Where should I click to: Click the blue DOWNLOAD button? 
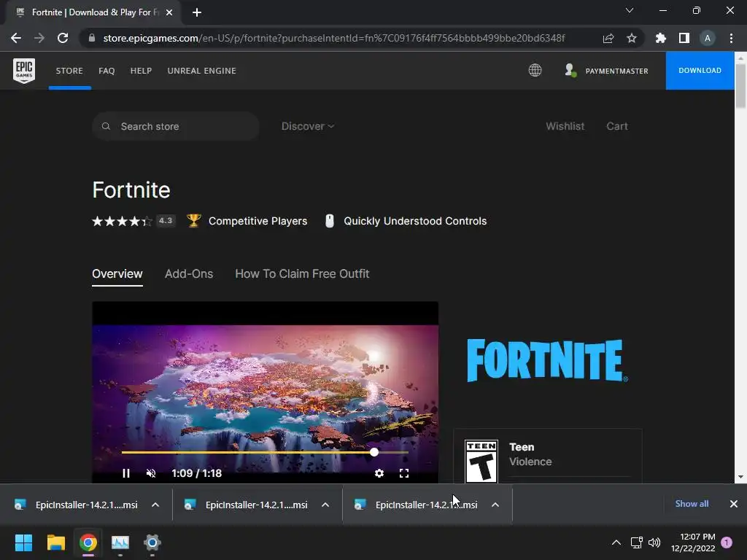[700, 71]
